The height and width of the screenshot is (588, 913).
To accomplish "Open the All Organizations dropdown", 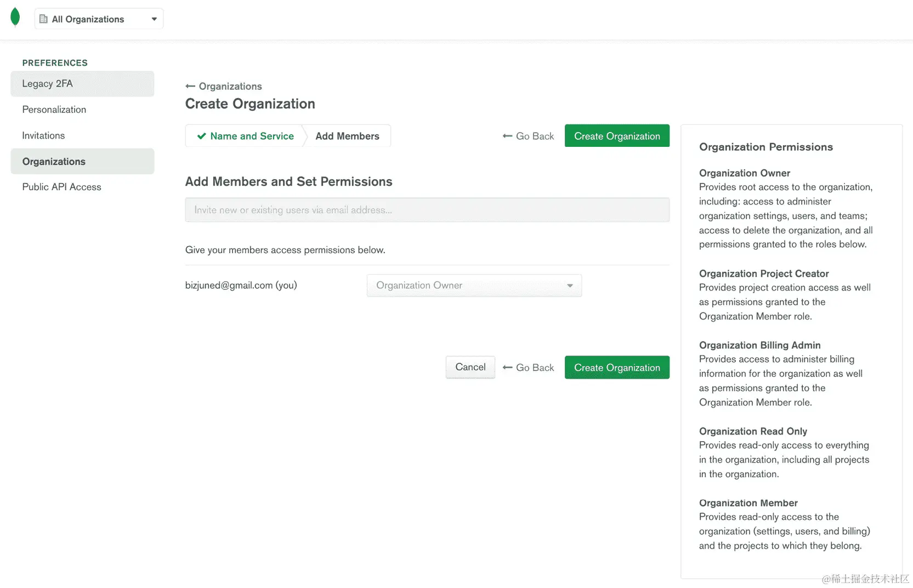I will pyautogui.click(x=99, y=19).
